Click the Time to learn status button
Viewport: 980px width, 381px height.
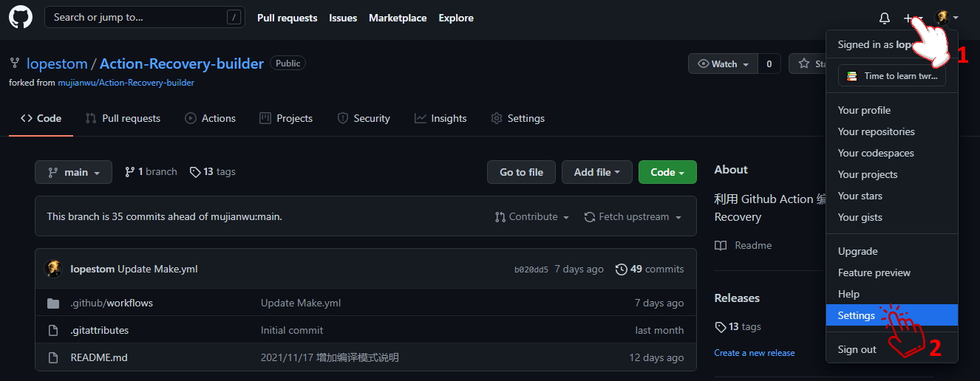(892, 76)
